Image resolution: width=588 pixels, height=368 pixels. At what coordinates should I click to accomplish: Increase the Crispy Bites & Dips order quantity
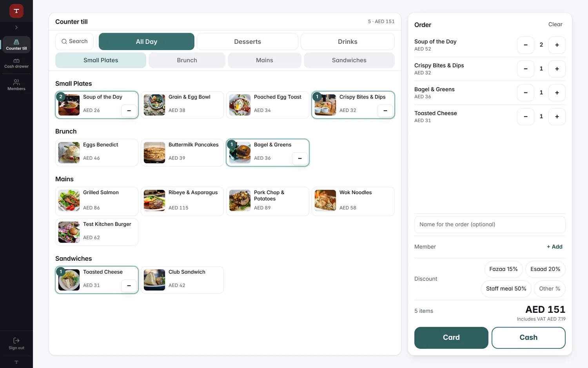557,69
